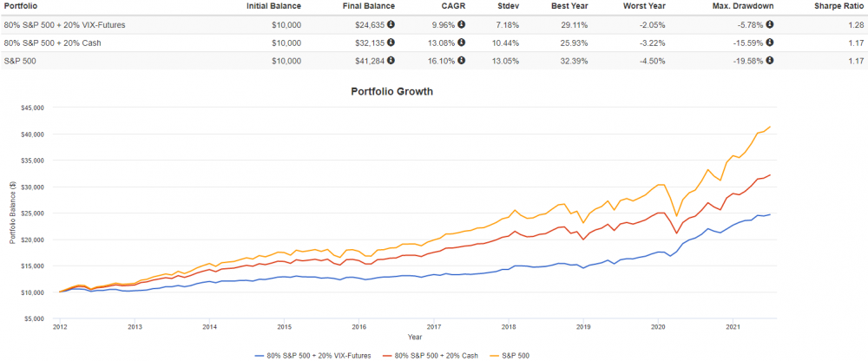Click the 2020 label on the Year axis
The image size is (868, 361).
pyautogui.click(x=659, y=327)
